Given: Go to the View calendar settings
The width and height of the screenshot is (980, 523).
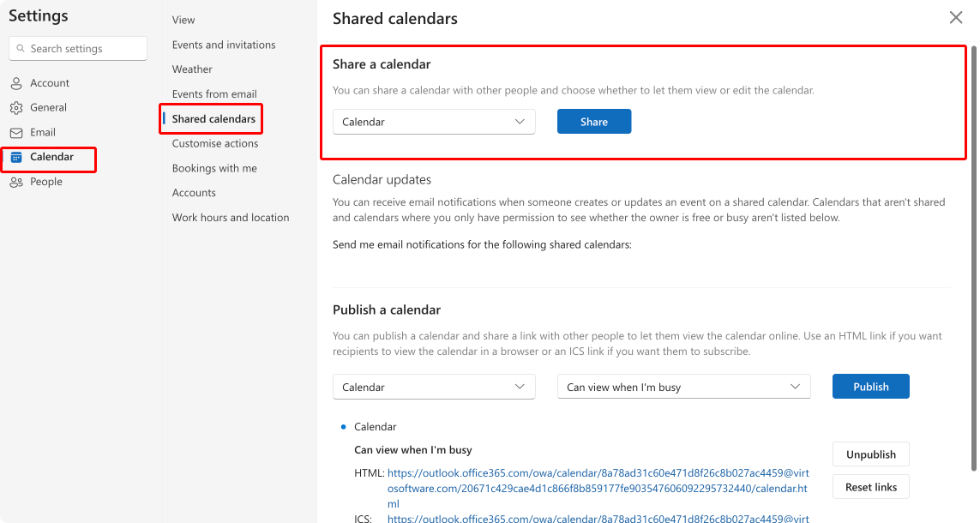Looking at the screenshot, I should pos(183,20).
